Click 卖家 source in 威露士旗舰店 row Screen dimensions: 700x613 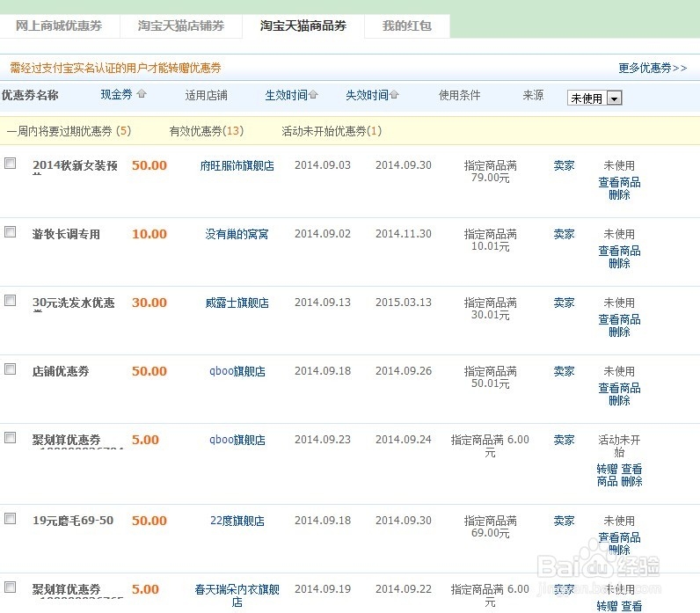pyautogui.click(x=564, y=303)
